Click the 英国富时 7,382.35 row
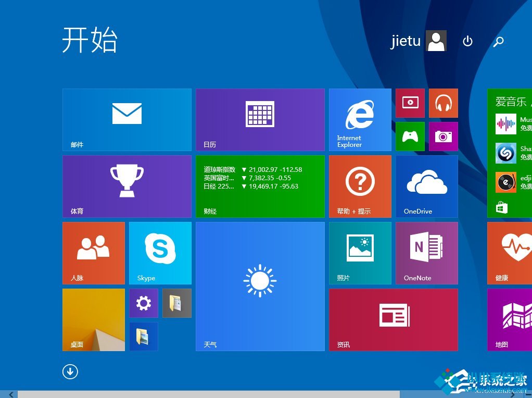532x398 pixels. 247,178
